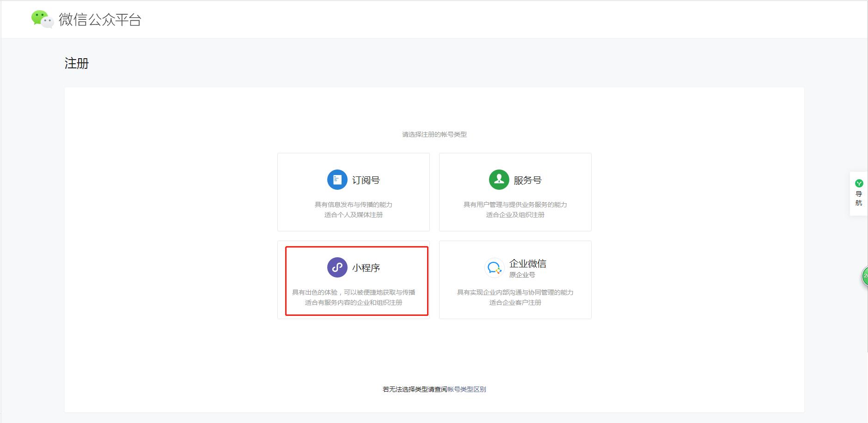Click the purple 小程序 S icon
Image resolution: width=868 pixels, height=423 pixels.
(337, 266)
